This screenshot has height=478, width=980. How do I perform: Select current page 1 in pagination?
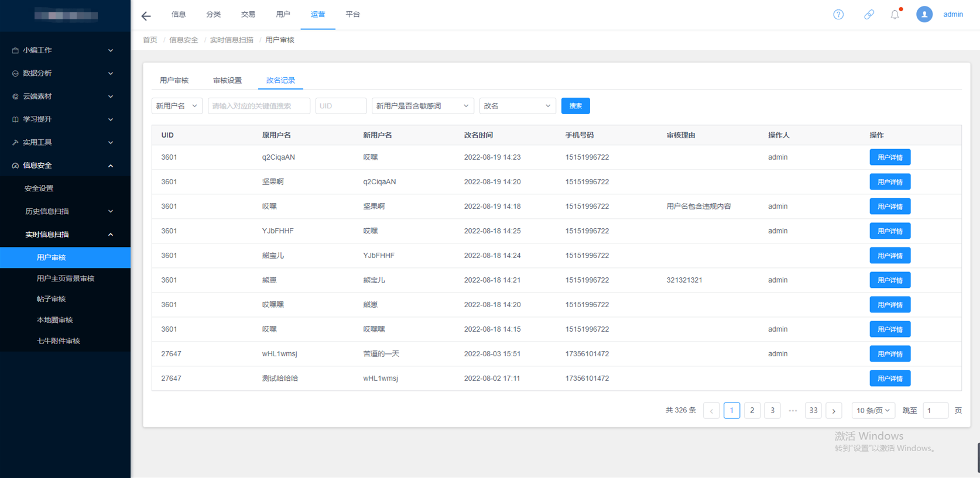(732, 411)
